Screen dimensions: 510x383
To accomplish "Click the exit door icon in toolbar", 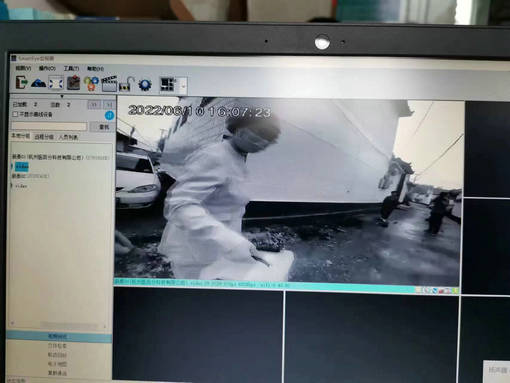I will point(21,82).
